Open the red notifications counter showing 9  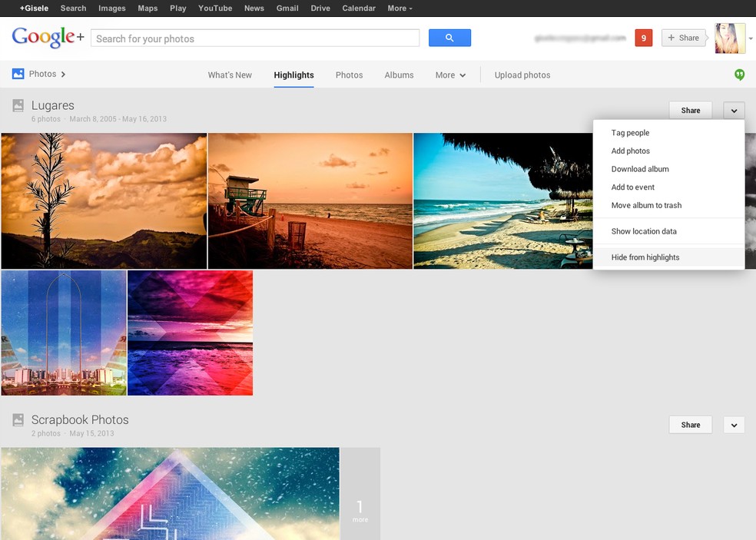coord(643,38)
